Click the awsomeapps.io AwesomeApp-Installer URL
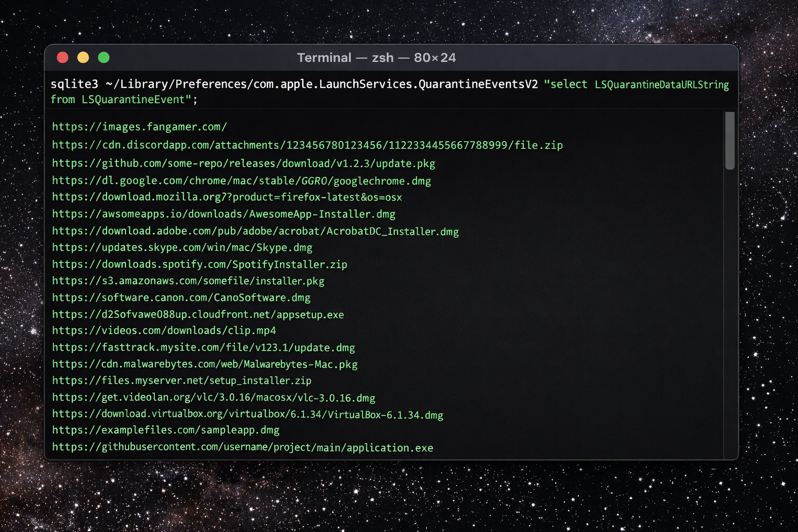Screen dimensions: 798x532 [x=223, y=214]
